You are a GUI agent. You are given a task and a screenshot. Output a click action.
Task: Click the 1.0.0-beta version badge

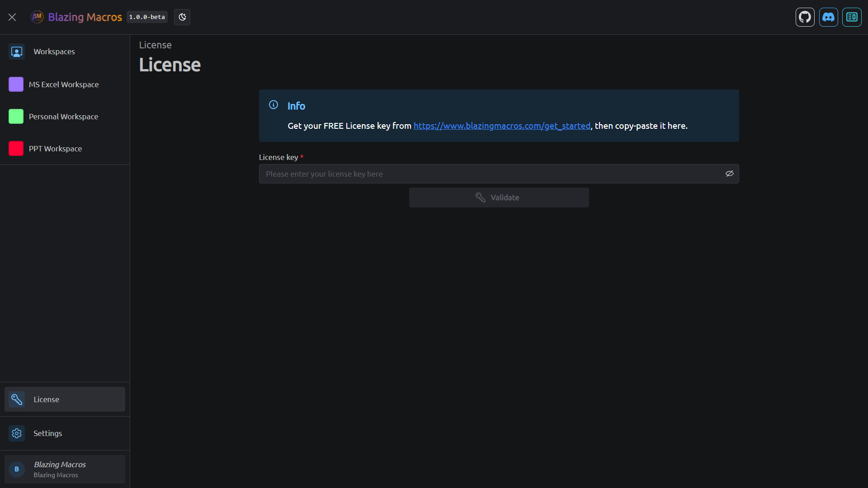coord(147,17)
